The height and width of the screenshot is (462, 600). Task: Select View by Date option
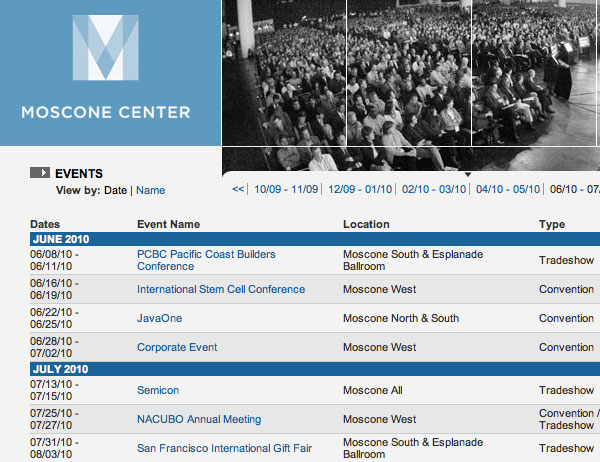click(x=116, y=190)
